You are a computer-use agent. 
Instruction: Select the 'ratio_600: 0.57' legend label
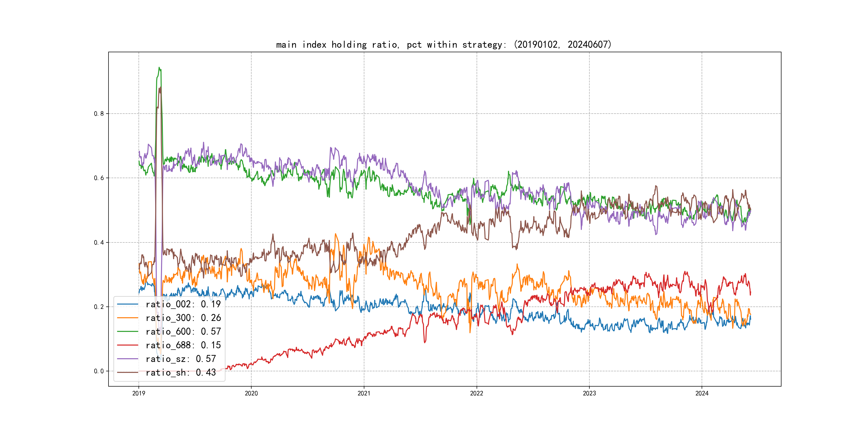183,332
